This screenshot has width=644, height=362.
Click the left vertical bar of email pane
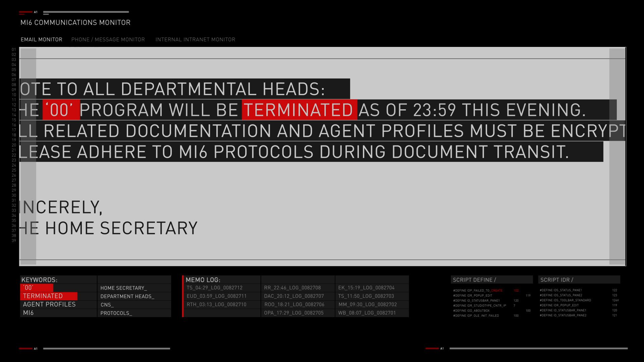[x=29, y=157]
